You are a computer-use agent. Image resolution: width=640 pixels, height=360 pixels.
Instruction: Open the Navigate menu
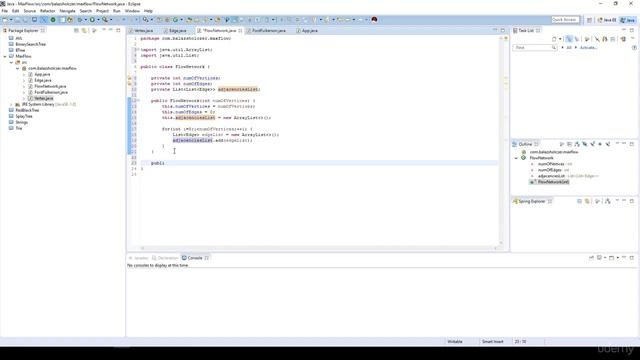(x=67, y=11)
